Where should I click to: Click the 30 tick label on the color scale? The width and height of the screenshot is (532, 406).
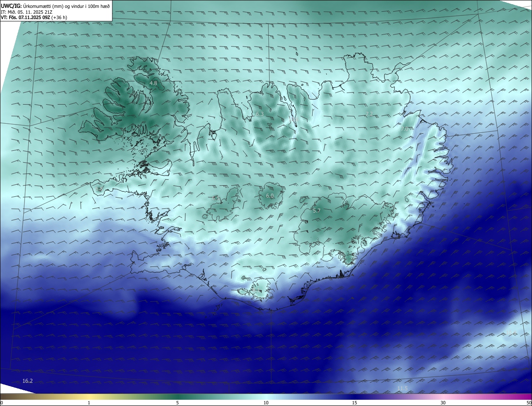point(443,403)
